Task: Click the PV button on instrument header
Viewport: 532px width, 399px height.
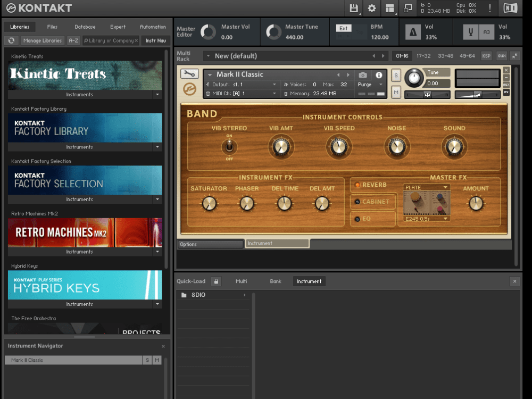Action: pos(506,92)
